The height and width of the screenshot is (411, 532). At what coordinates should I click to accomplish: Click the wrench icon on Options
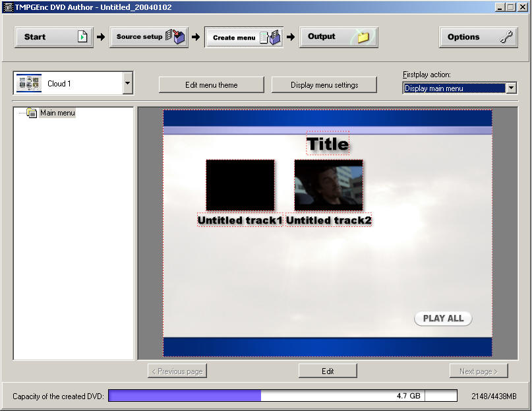click(506, 37)
